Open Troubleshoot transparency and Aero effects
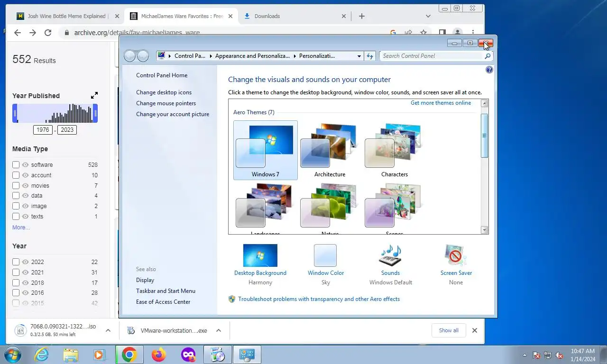607x364 pixels. click(319, 299)
